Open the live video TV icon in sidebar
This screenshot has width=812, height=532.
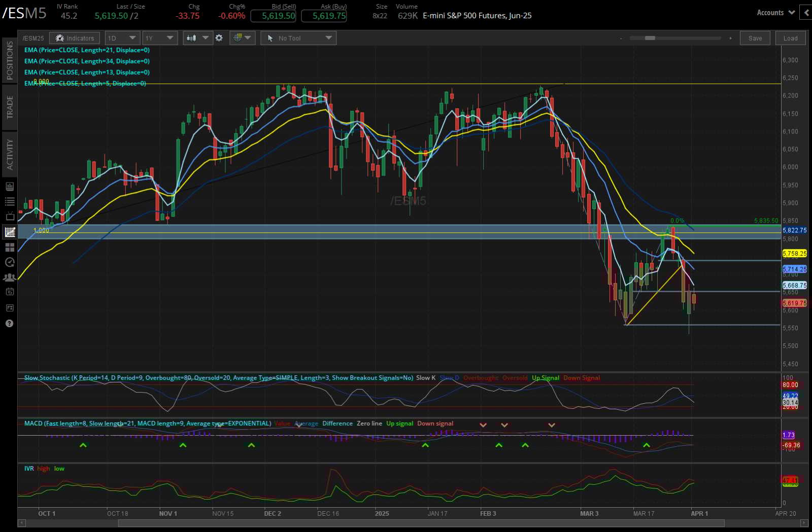[9, 216]
